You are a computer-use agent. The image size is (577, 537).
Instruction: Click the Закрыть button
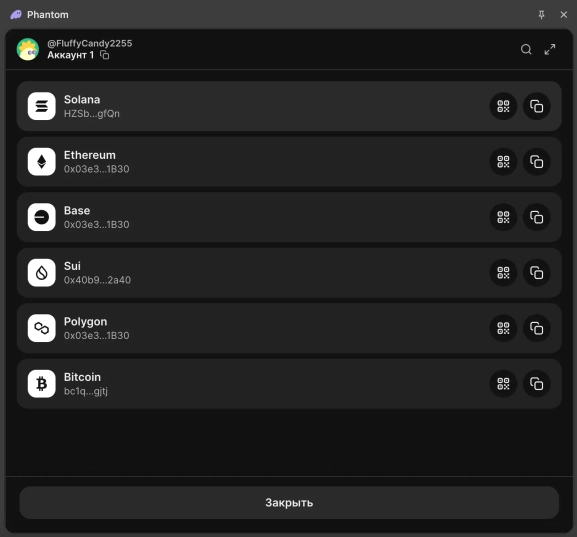(x=289, y=503)
